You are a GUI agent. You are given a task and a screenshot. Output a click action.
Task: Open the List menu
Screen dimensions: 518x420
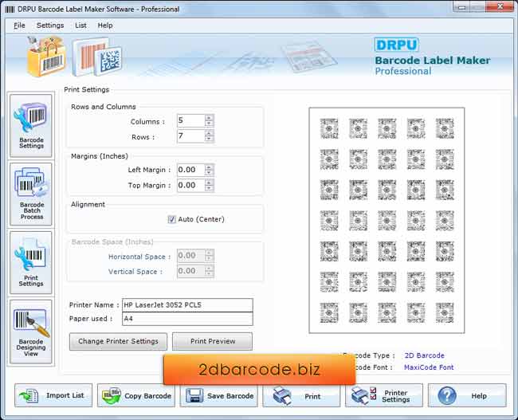[80, 26]
